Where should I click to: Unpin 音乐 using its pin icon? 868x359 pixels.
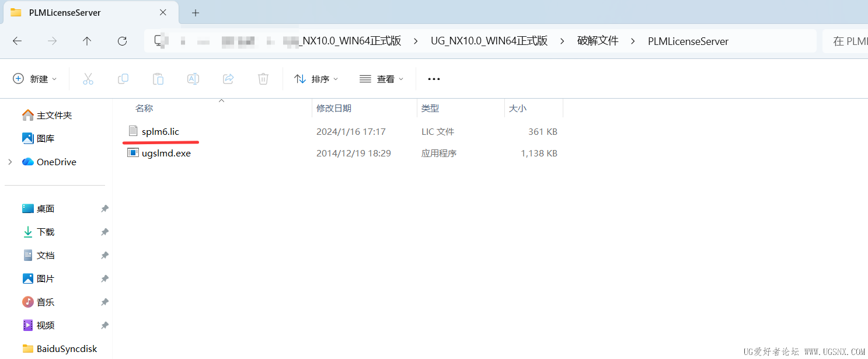(x=104, y=302)
